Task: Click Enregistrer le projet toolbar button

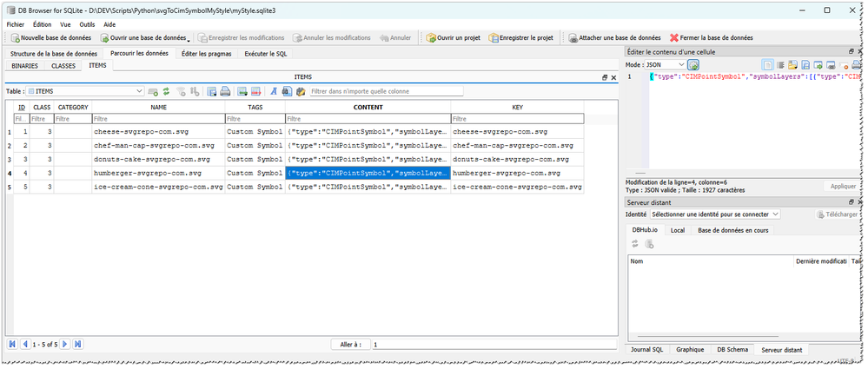Action: pos(521,38)
